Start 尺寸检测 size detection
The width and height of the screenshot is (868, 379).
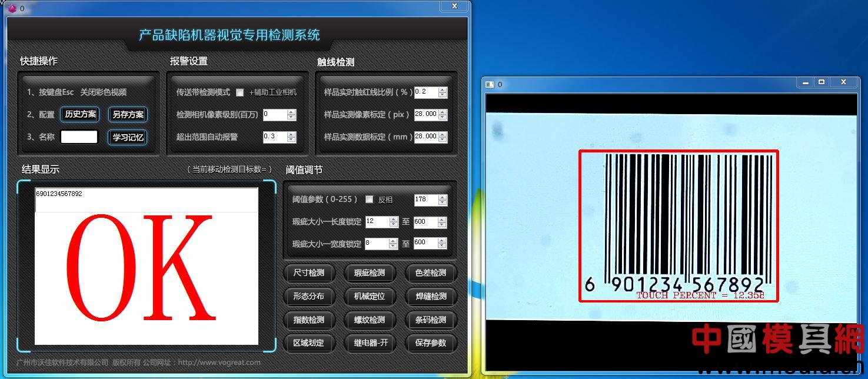pos(309,273)
